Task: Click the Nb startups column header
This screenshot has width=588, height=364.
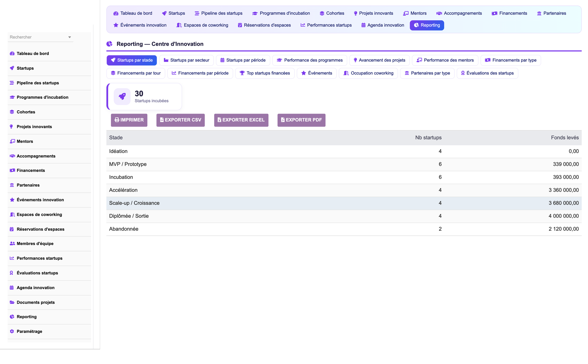Action: click(428, 138)
